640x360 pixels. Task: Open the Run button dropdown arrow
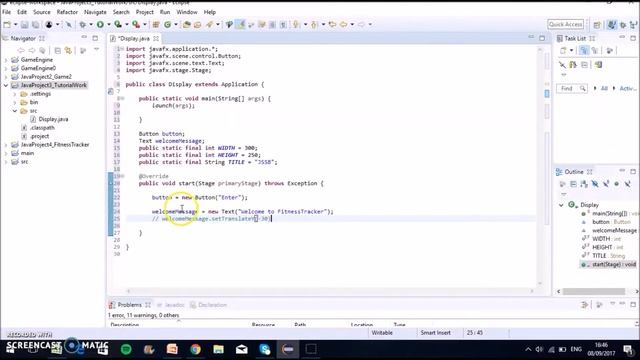[x=109, y=25]
